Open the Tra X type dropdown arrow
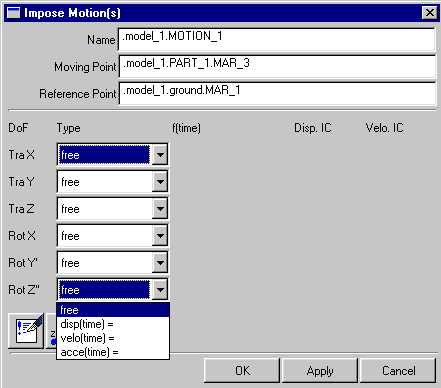 pyautogui.click(x=160, y=155)
